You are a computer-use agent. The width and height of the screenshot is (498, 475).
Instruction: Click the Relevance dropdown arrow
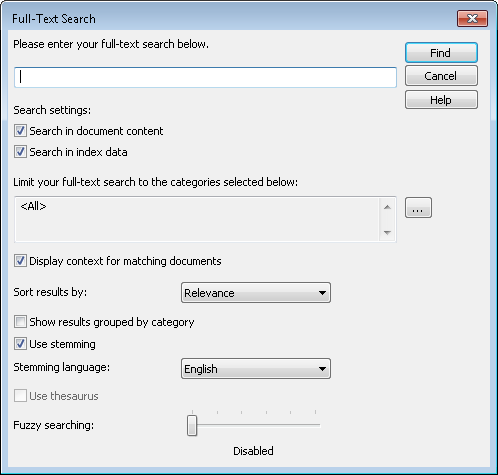click(322, 293)
